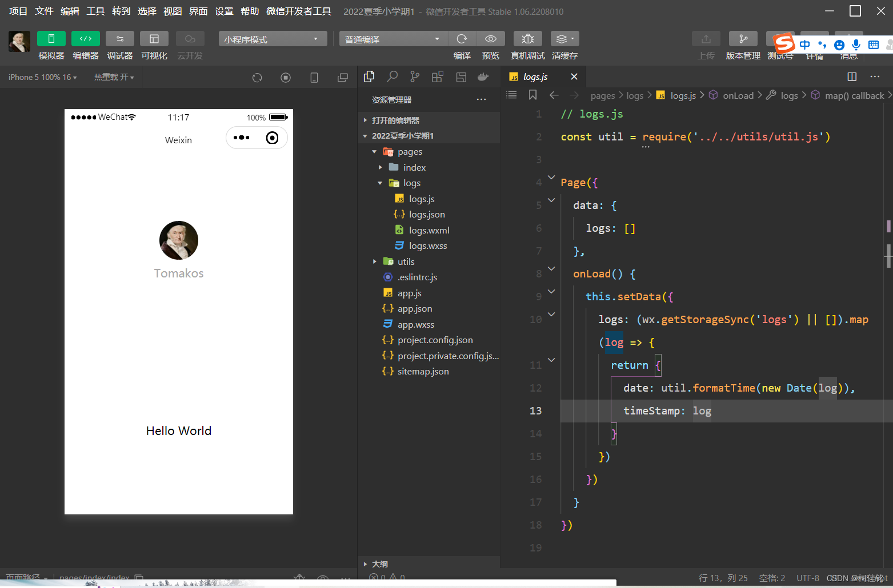The height and width of the screenshot is (588, 893).
Task: Toggle the visualization panel button
Action: pos(154,39)
